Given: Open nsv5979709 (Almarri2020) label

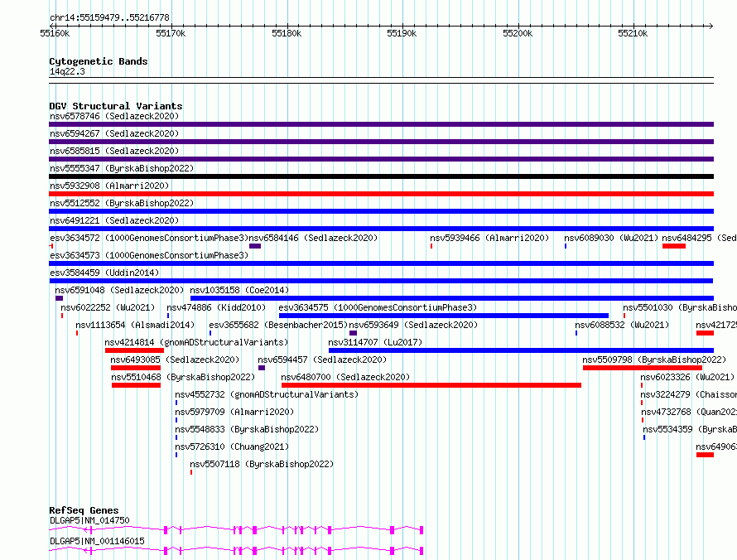Looking at the screenshot, I should pyautogui.click(x=234, y=412).
